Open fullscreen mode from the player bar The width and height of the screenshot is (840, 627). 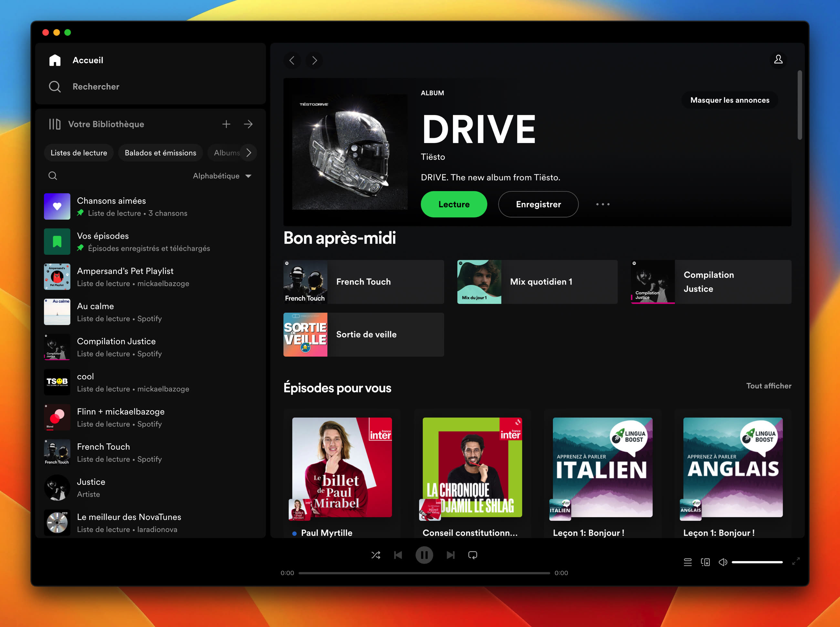click(x=796, y=562)
